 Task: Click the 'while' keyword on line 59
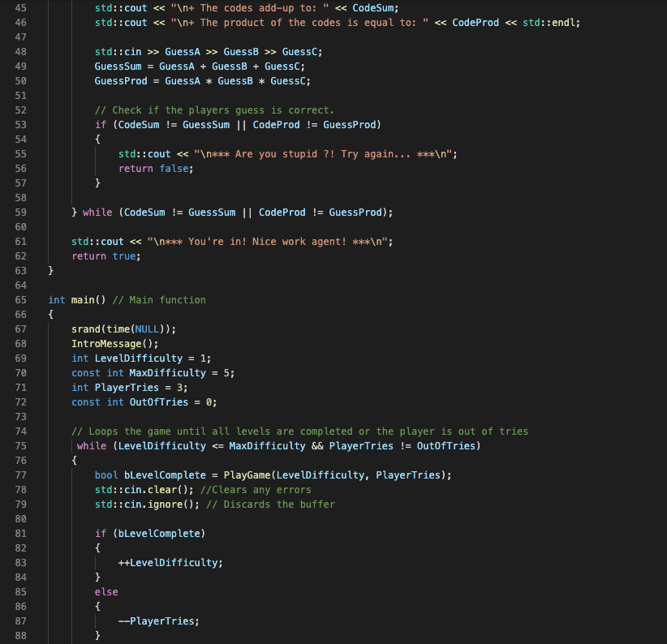point(97,213)
